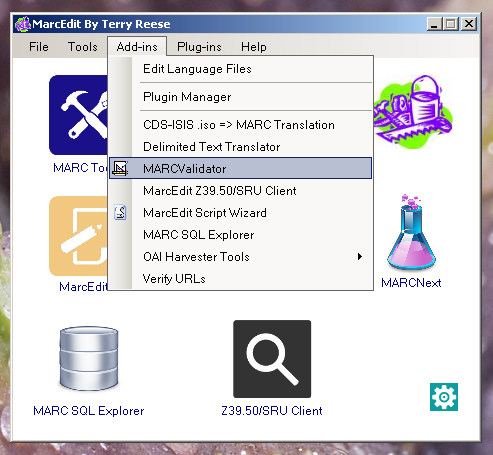Open the Help menu
The image size is (493, 455).
(x=254, y=47)
